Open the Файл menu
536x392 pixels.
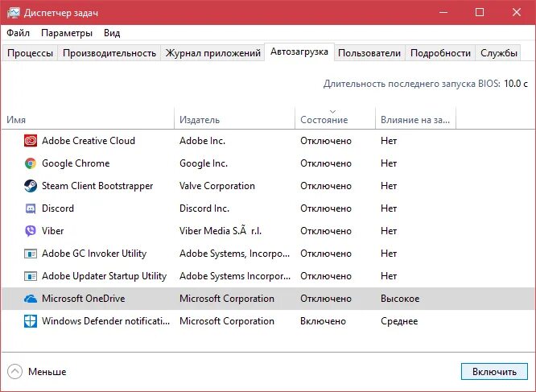point(19,33)
